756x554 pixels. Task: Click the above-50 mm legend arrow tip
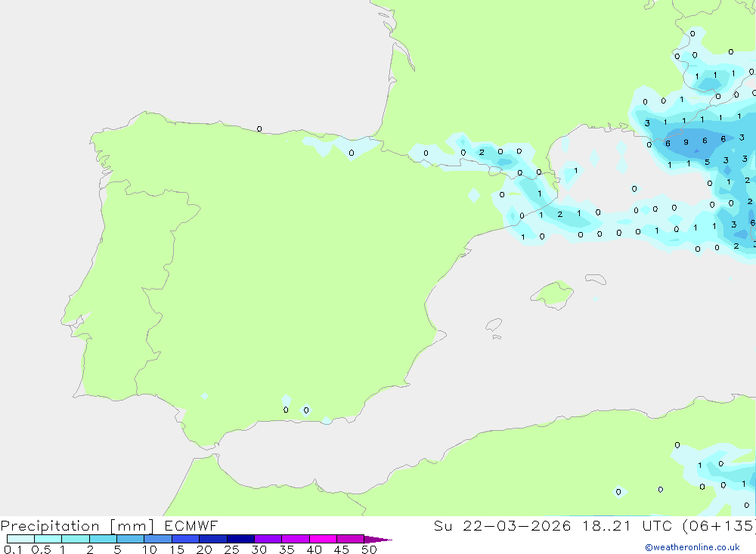pyautogui.click(x=377, y=539)
